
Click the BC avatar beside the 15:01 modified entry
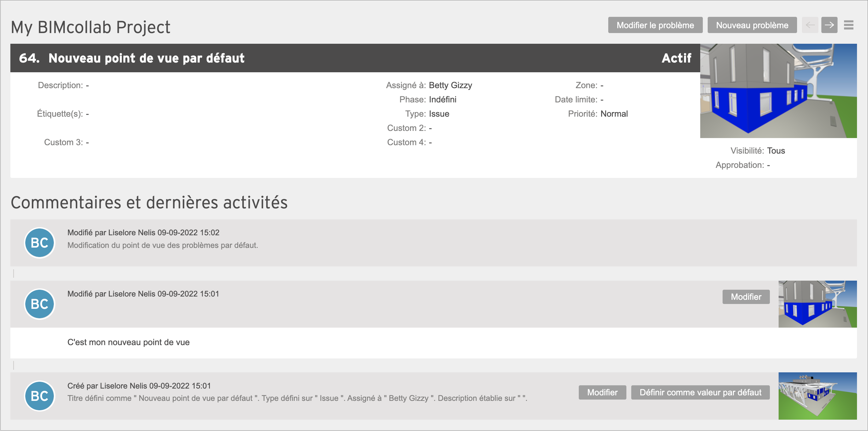40,304
